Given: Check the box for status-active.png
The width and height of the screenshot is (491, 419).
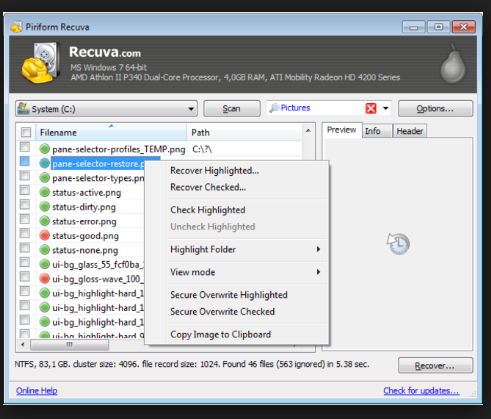Looking at the screenshot, I should pos(25,190).
